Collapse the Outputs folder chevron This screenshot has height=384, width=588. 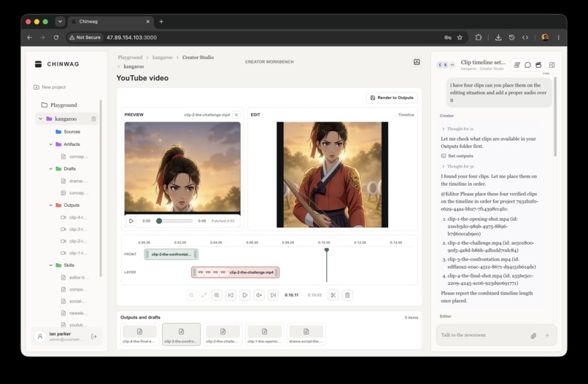point(50,205)
